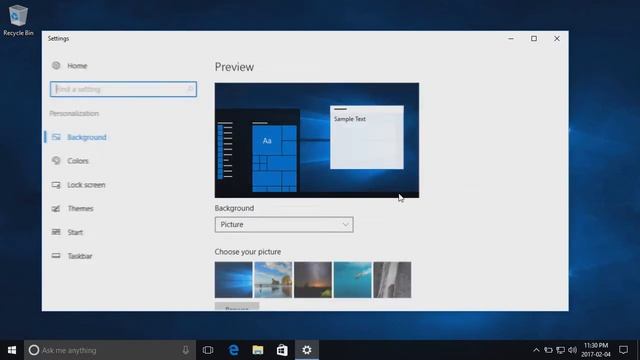This screenshot has width=640, height=360.
Task: Click the Ask me anything search box
Action: [110, 350]
